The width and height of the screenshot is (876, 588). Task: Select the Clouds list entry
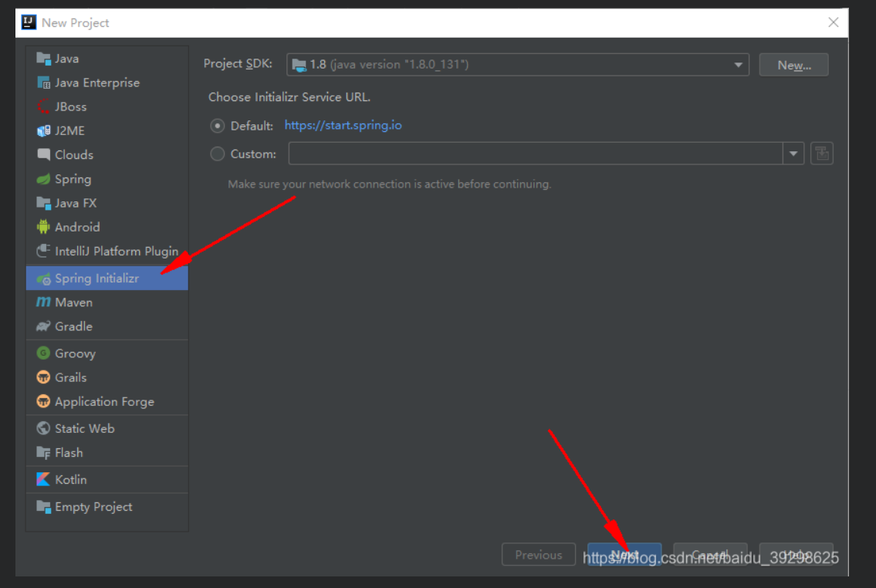[x=107, y=154]
